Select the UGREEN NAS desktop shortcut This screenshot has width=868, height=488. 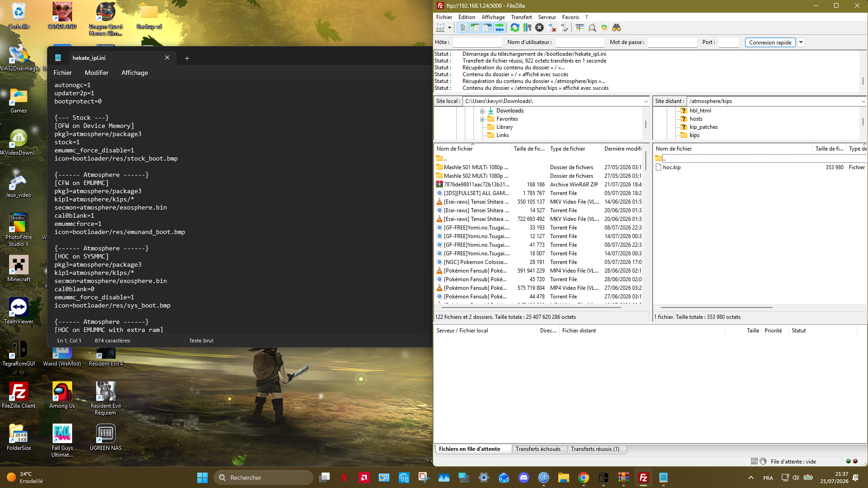(106, 438)
